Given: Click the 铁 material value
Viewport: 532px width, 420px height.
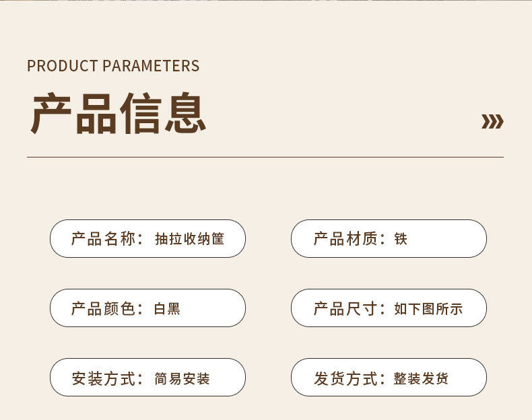Looking at the screenshot, I should 401,239.
